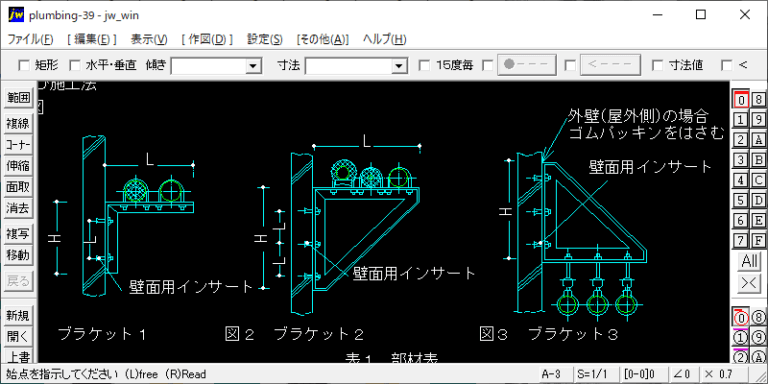This screenshot has width=768, height=384.
Task: Open the [その他(A)] menu
Action: pos(323,40)
